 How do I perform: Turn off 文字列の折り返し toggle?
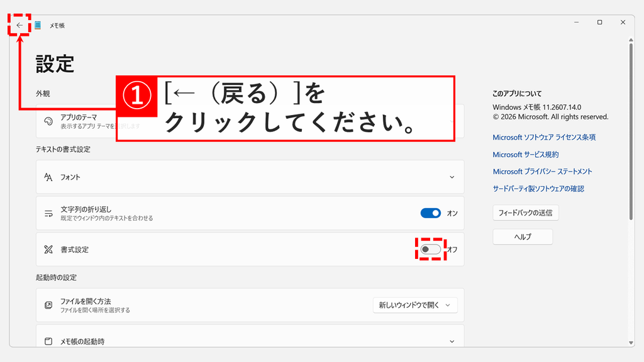[430, 213]
